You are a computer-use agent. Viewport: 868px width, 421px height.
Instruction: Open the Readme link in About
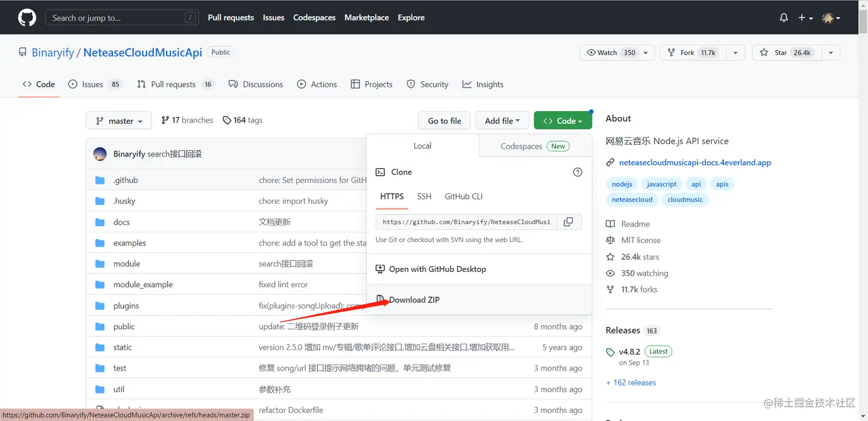pyautogui.click(x=628, y=224)
